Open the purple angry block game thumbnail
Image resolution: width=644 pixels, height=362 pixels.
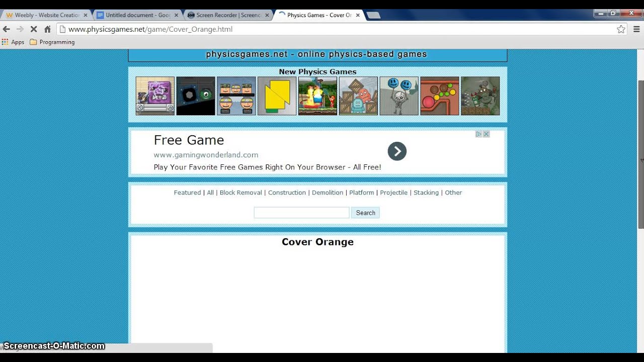[155, 96]
